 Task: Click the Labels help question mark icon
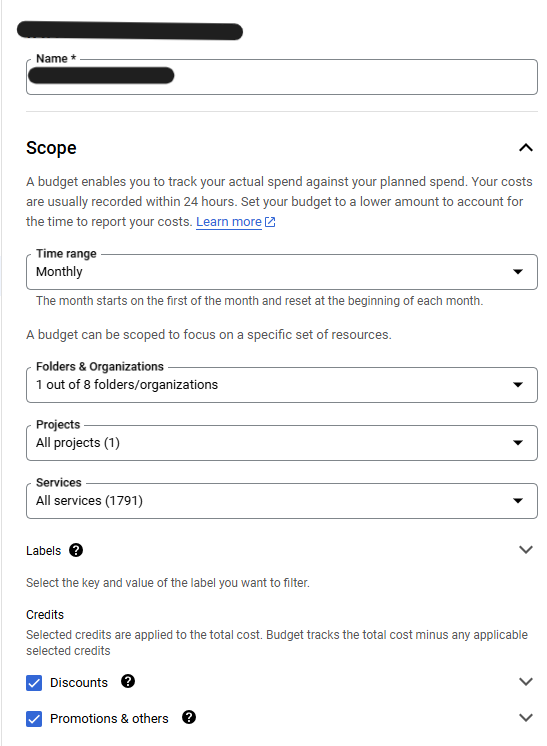click(76, 550)
